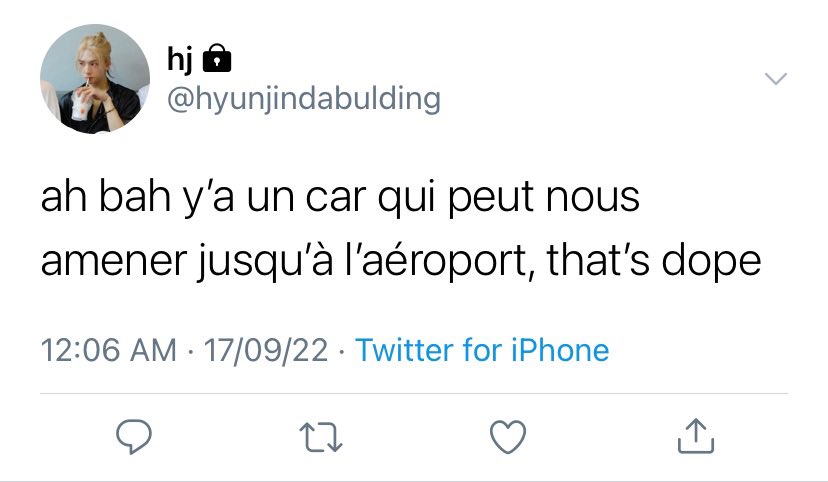Reply to the tweet via speech bubble icon
Viewport: 828px width, 482px height.
tap(134, 437)
